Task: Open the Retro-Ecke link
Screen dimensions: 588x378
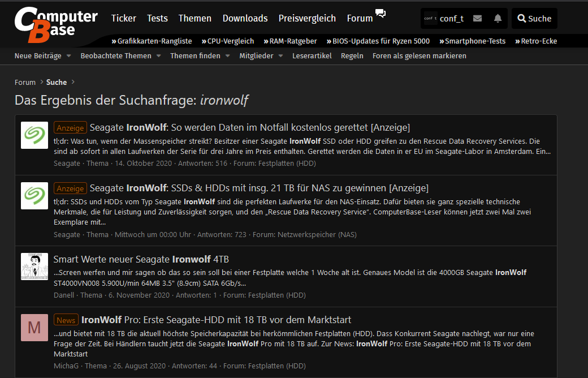Action: (x=536, y=41)
